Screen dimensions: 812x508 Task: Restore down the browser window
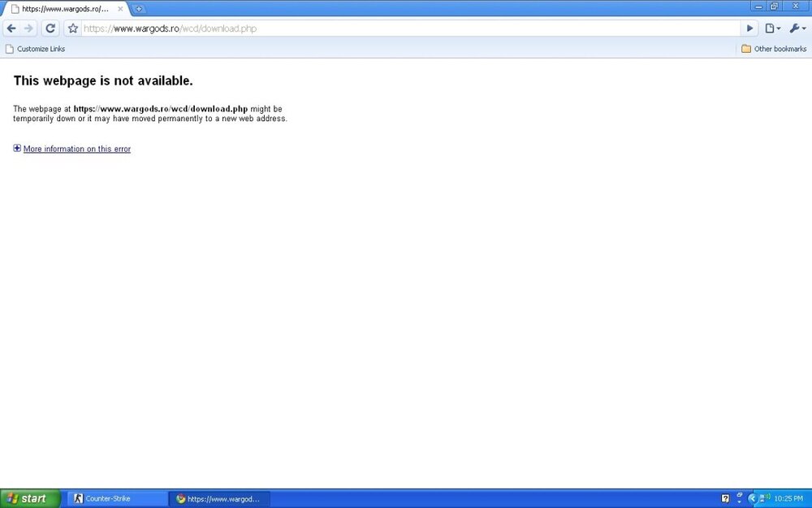click(x=774, y=6)
